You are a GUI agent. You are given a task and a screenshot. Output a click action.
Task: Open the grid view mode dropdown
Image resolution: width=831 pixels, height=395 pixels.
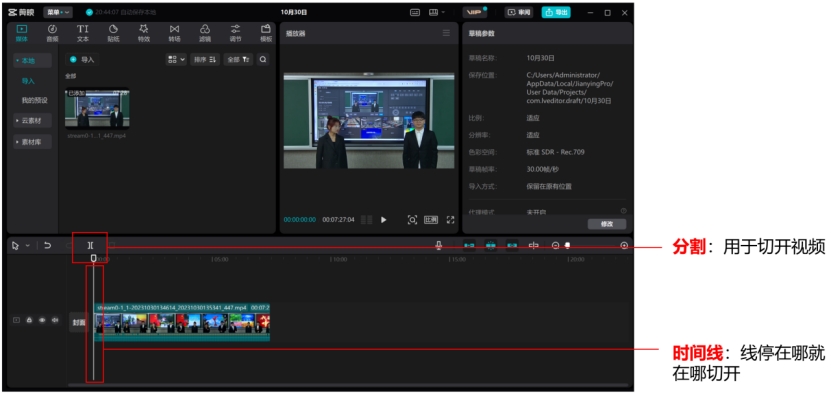(x=176, y=59)
